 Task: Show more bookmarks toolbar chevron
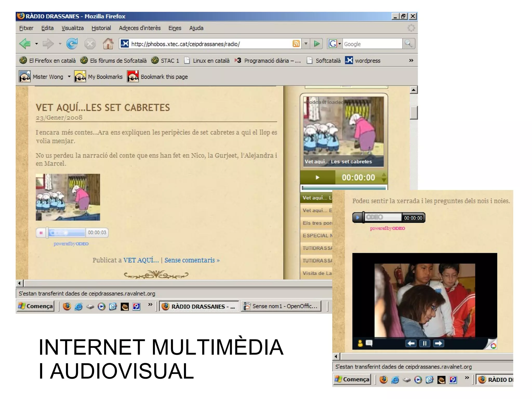[x=411, y=60]
